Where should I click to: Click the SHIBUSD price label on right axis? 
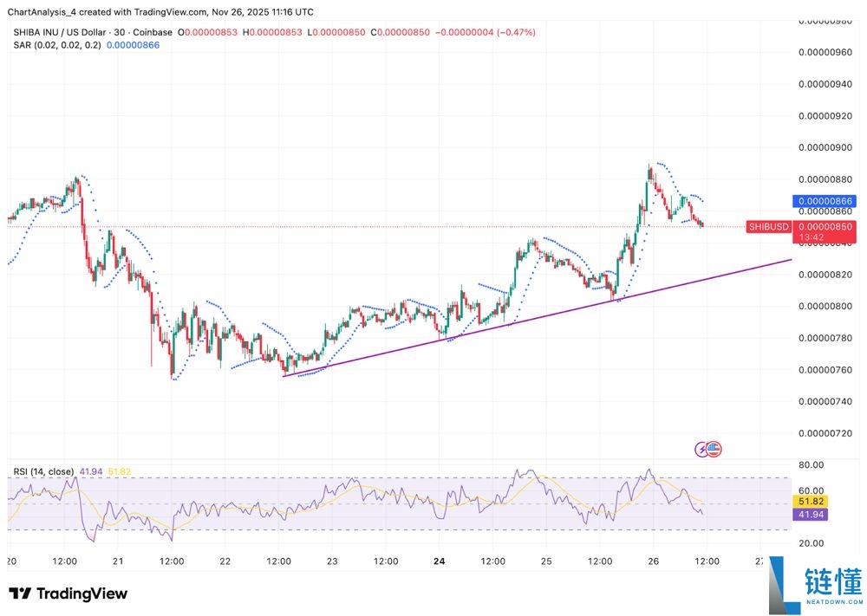(768, 226)
